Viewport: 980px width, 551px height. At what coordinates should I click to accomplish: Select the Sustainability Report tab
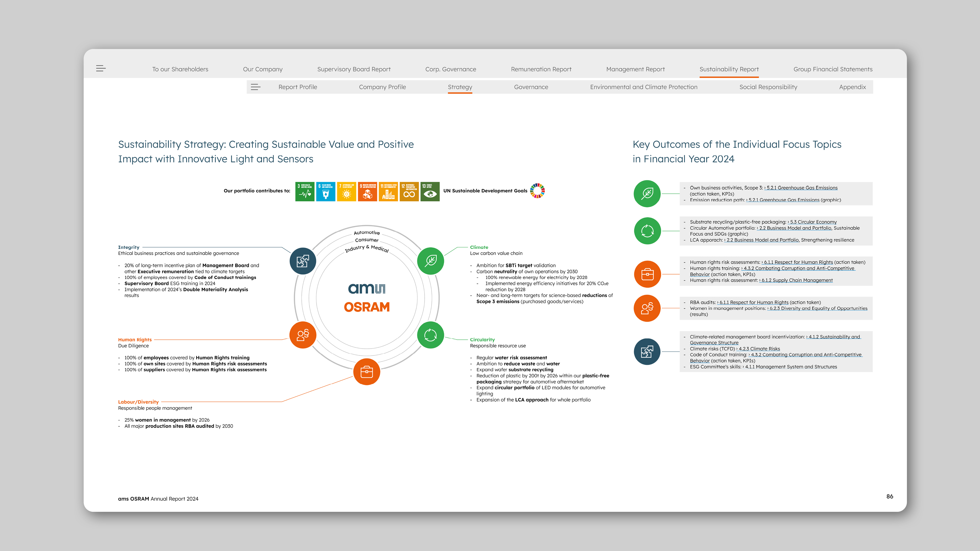click(729, 69)
